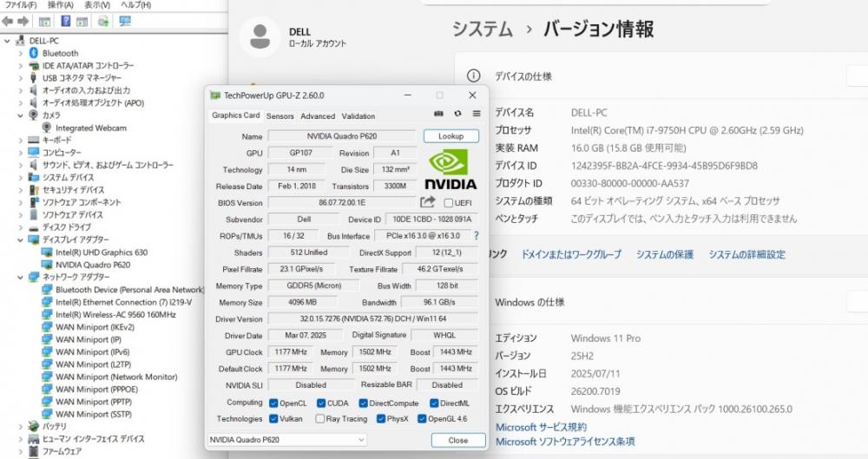This screenshot has height=459, width=868.
Task: Expand the ディスク ドライブ category
Action: [x=21, y=227]
